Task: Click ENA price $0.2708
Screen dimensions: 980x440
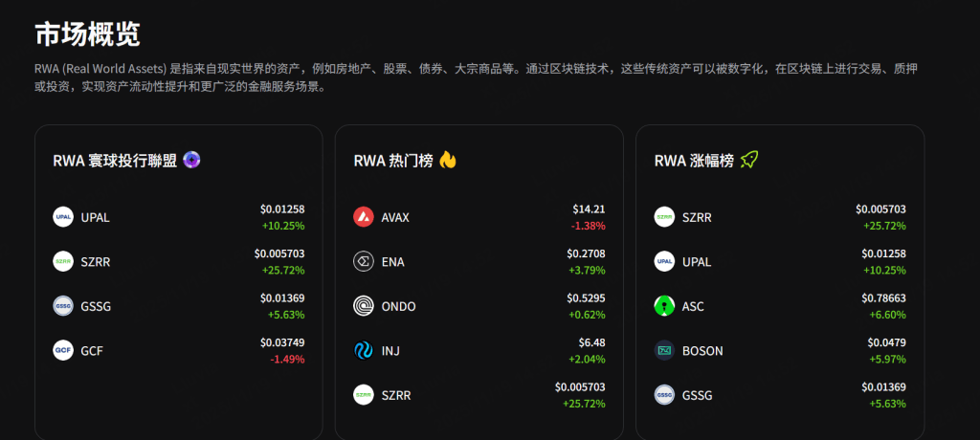Action: point(587,253)
